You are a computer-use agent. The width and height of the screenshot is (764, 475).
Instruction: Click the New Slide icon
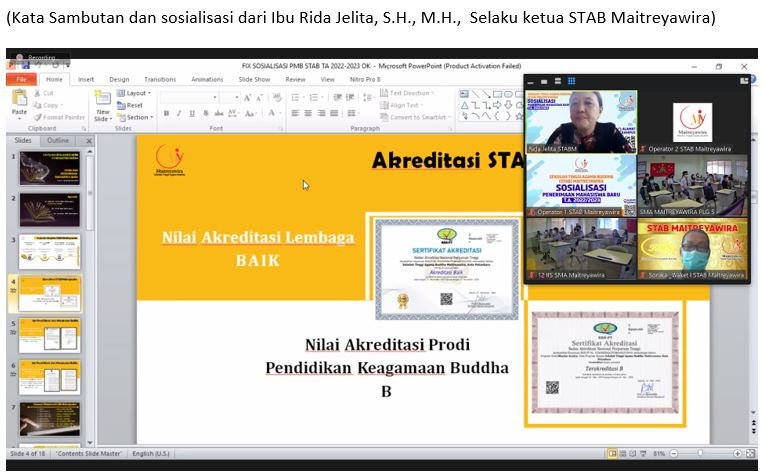click(103, 104)
